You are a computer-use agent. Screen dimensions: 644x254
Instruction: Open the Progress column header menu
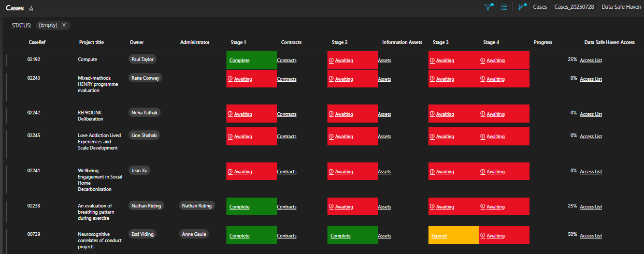(x=542, y=42)
